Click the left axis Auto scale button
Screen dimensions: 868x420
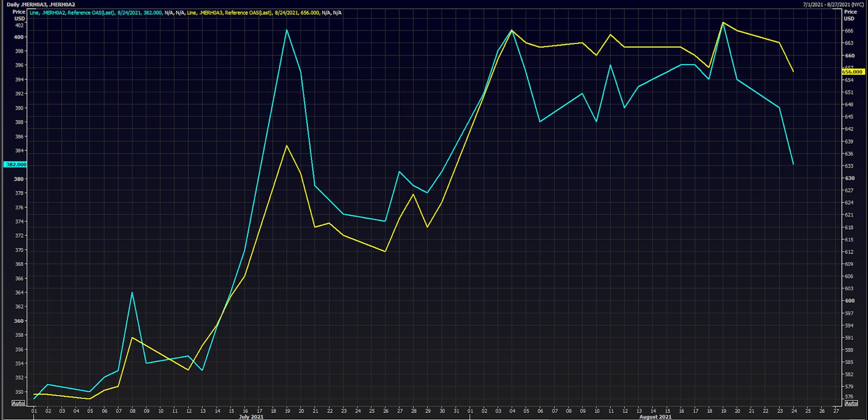[x=18, y=403]
